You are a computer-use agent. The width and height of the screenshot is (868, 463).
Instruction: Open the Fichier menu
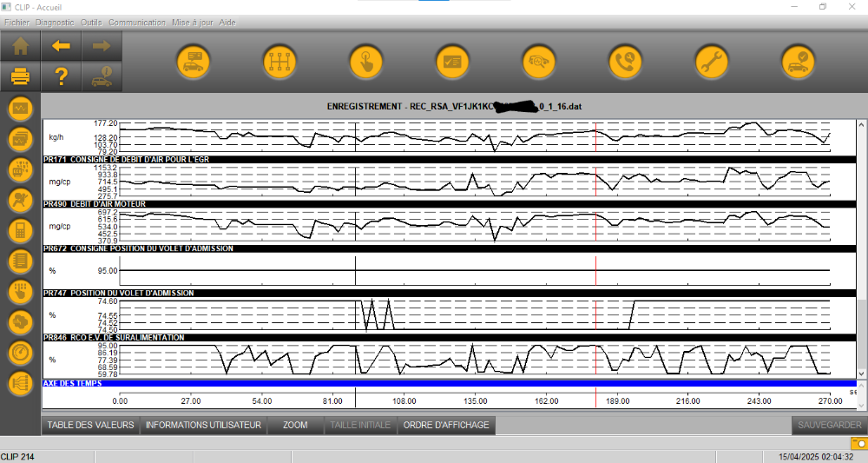click(x=16, y=23)
